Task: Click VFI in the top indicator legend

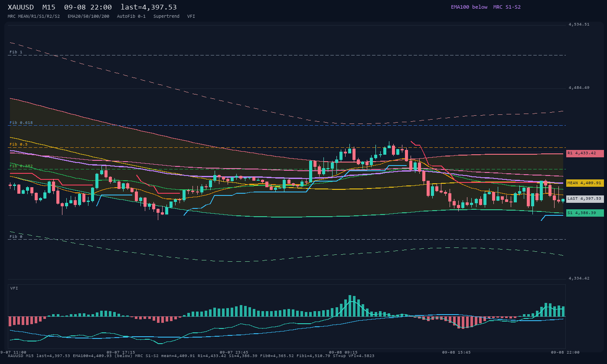Action: pyautogui.click(x=191, y=16)
